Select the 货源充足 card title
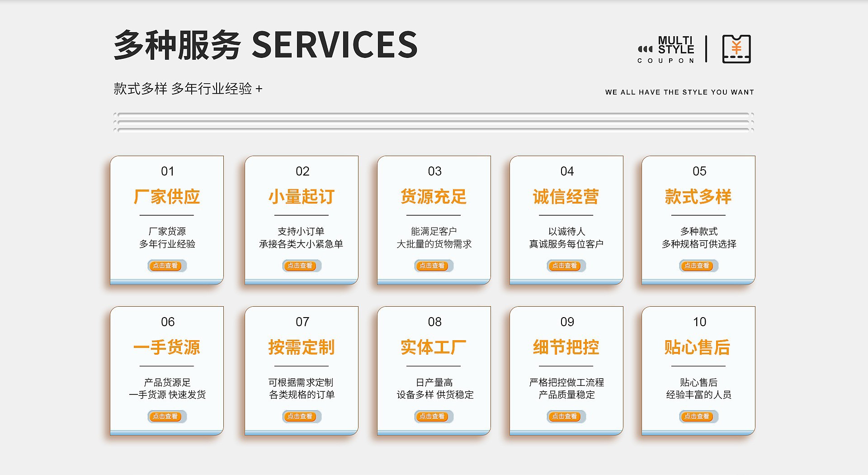The image size is (868, 475). pos(434,197)
